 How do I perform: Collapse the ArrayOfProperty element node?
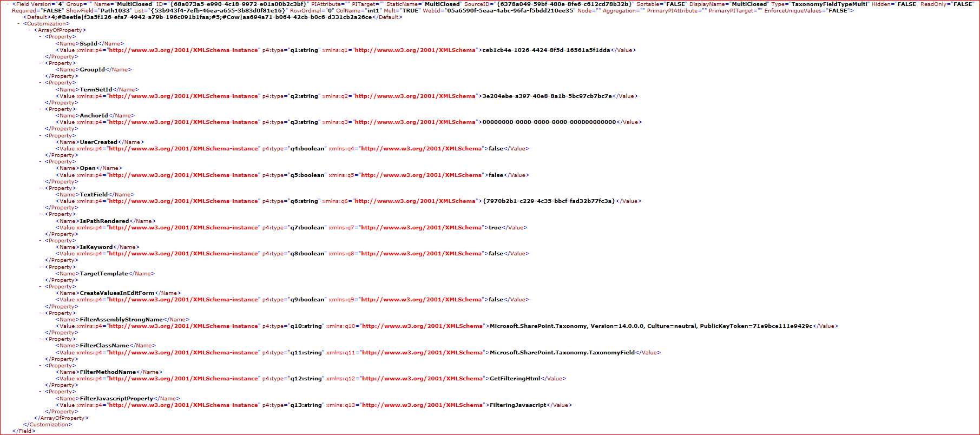coord(30,30)
